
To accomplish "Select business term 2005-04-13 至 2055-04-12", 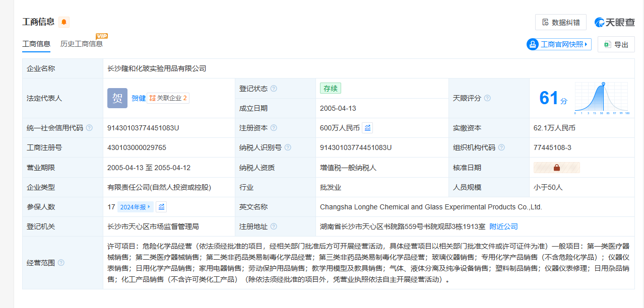I will 149,168.
